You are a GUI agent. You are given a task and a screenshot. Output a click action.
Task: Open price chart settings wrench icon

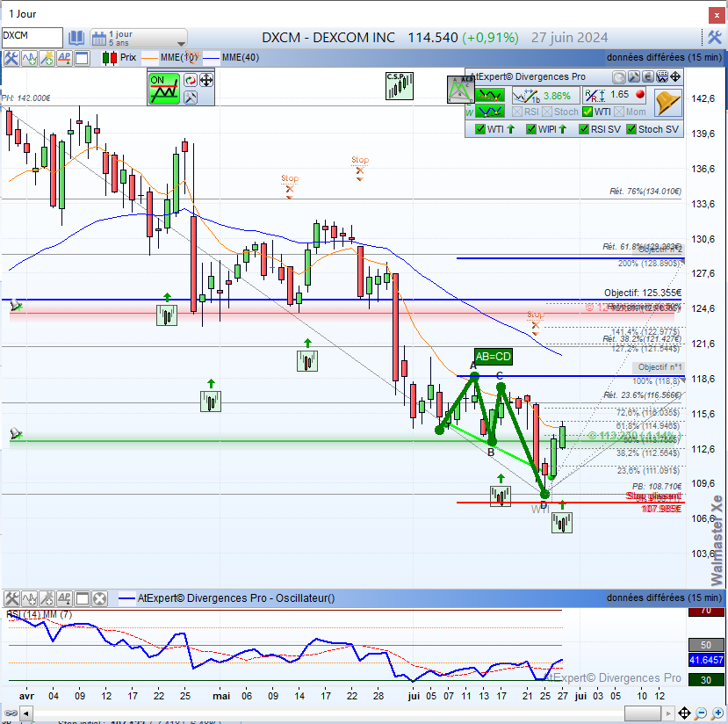[11, 58]
